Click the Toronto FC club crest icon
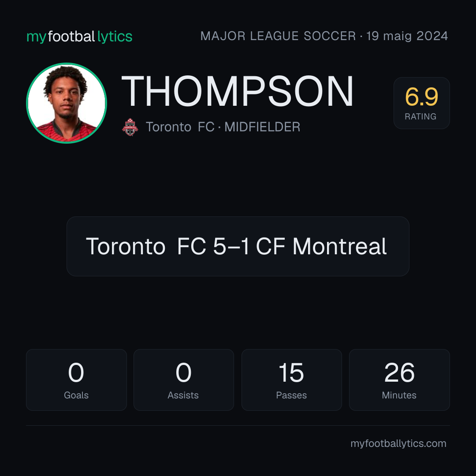The width and height of the screenshot is (476, 476). pos(130,127)
